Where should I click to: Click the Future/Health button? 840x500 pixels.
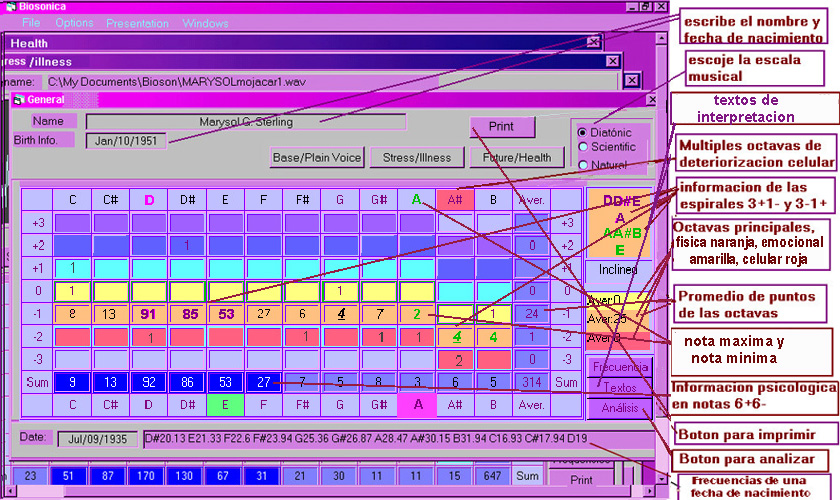click(517, 157)
